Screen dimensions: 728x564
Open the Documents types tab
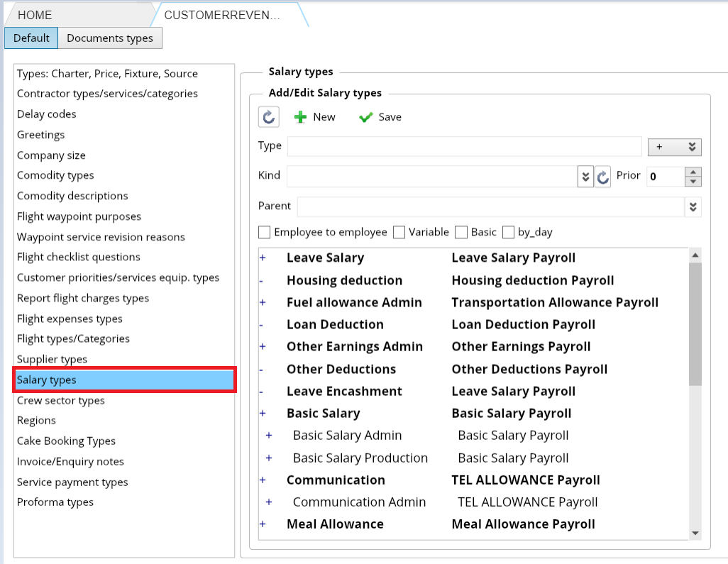click(110, 38)
